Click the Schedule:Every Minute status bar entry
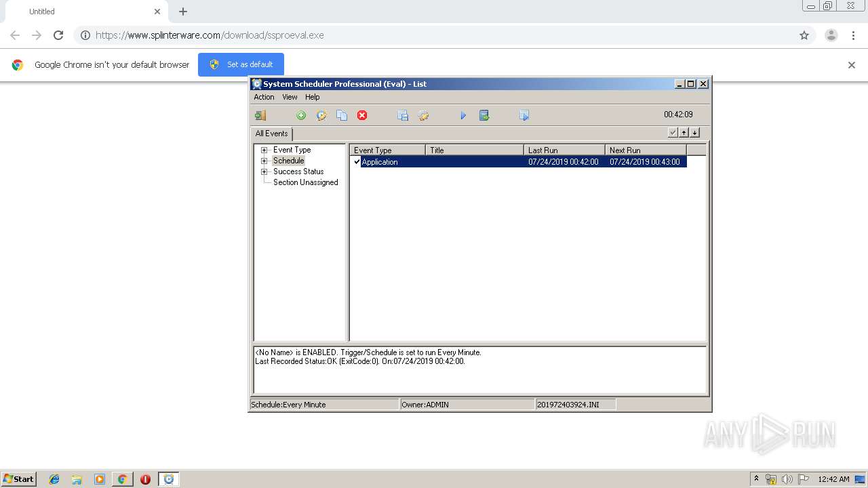The image size is (868, 488). [x=325, y=405]
